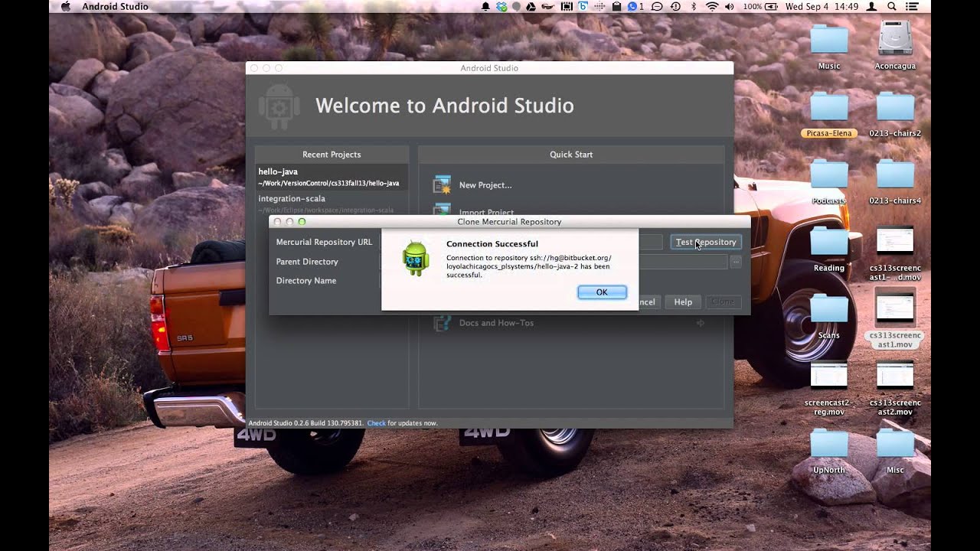Image resolution: width=980 pixels, height=551 pixels.
Task: Open the volume control in menu bar
Action: [x=730, y=7]
